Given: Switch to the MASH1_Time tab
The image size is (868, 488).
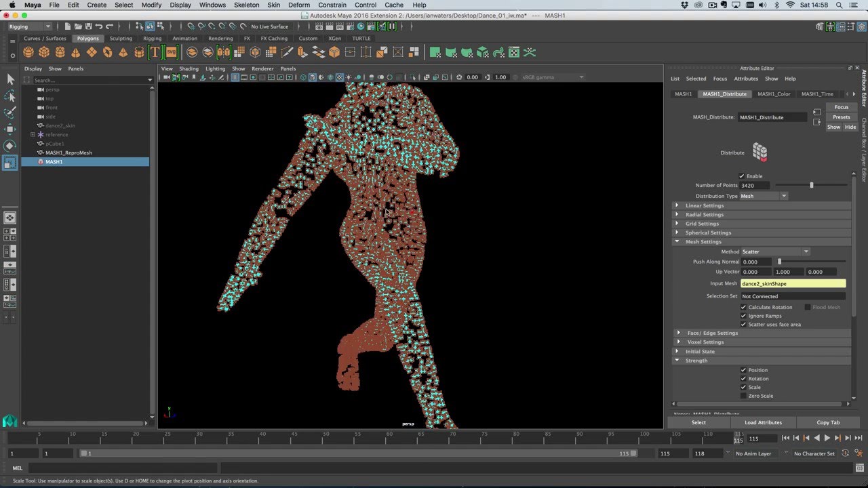Looking at the screenshot, I should 817,94.
